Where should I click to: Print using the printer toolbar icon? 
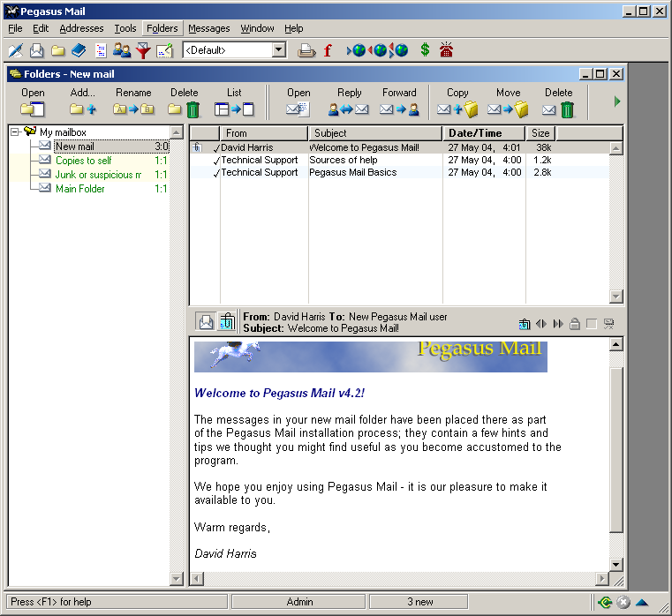pos(306,50)
